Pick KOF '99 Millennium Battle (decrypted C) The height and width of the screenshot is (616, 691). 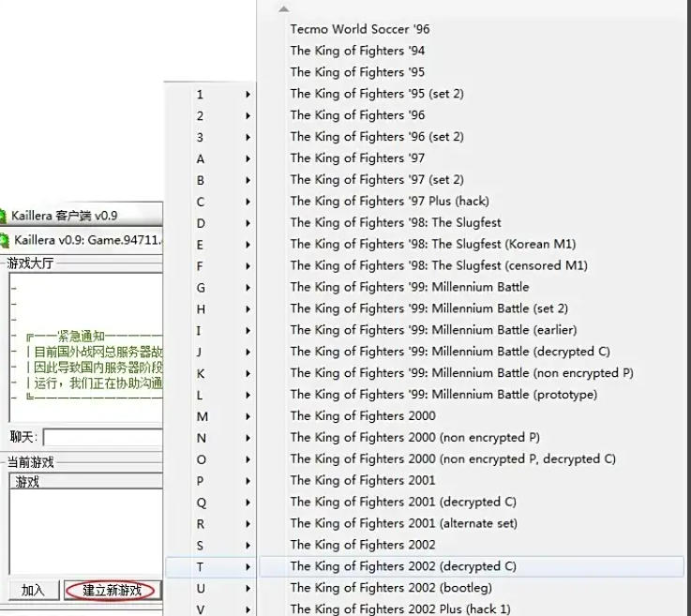[x=472, y=352]
